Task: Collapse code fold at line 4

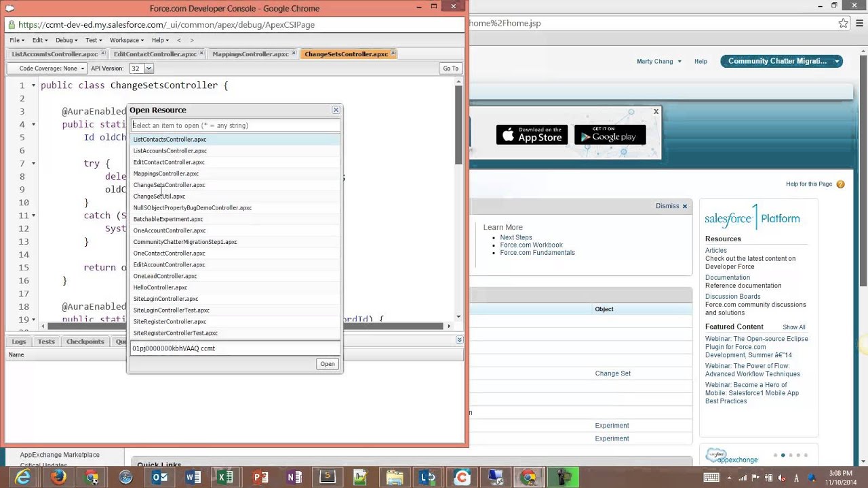Action: [x=33, y=125]
